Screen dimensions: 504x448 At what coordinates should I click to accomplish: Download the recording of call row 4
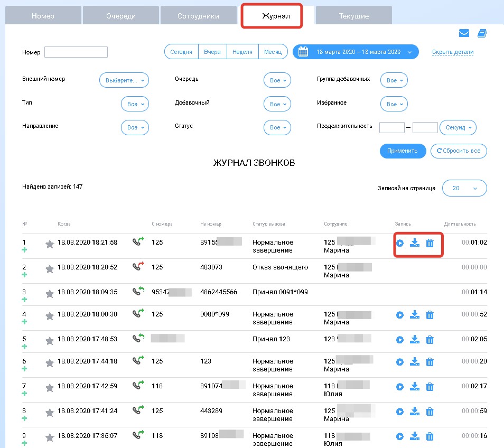click(x=415, y=315)
